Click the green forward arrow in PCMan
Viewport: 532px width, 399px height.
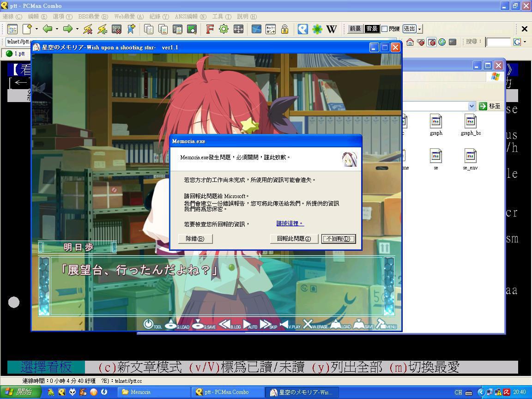click(68, 29)
